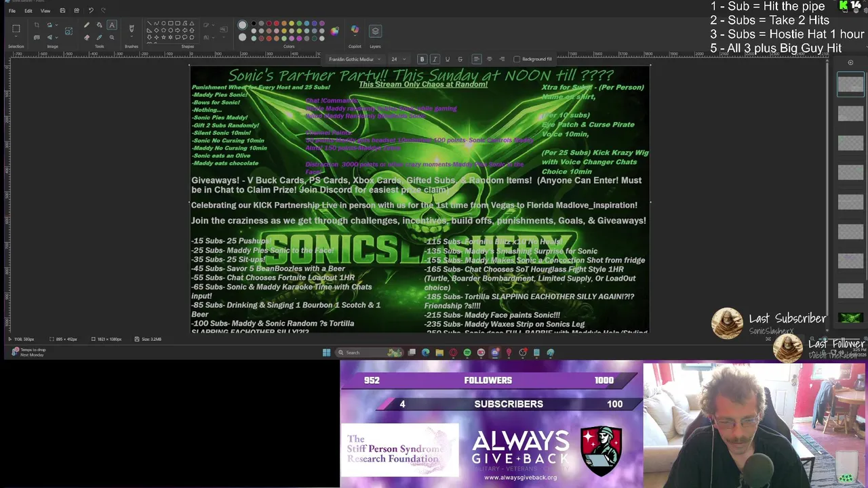Select the Magnifier zoom tool

pyautogui.click(x=112, y=37)
